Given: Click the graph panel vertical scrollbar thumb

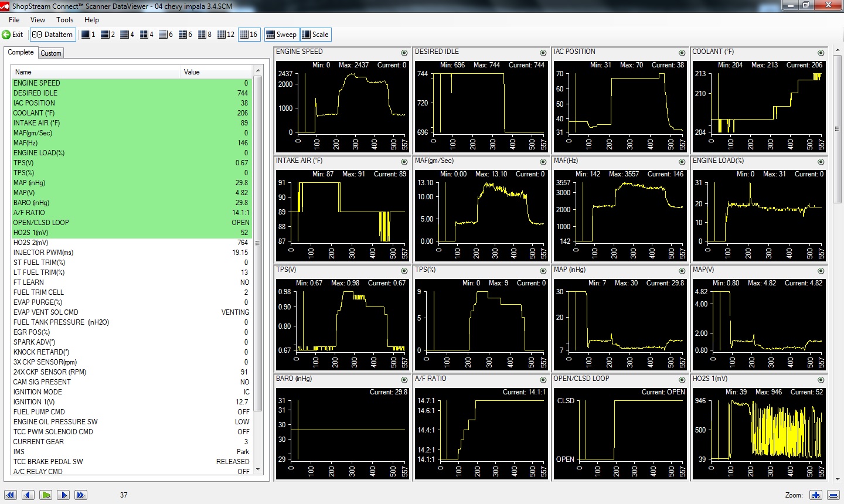Looking at the screenshot, I should (836, 129).
